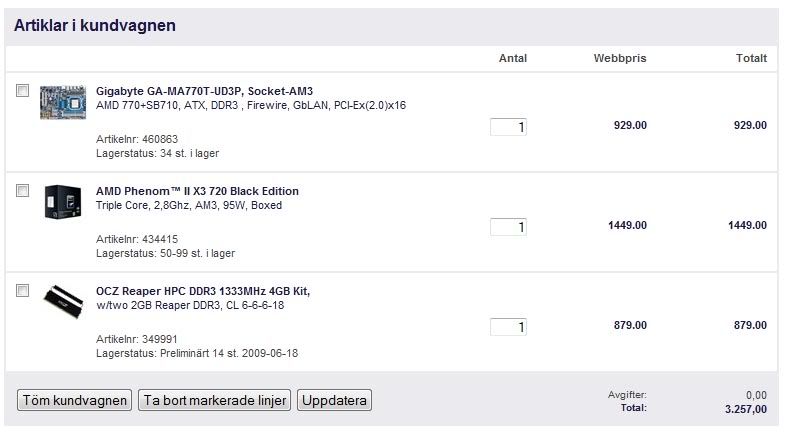Click the Gigabyte motherboard product thumbnail
Image resolution: width=787 pixels, height=436 pixels.
coord(63,103)
